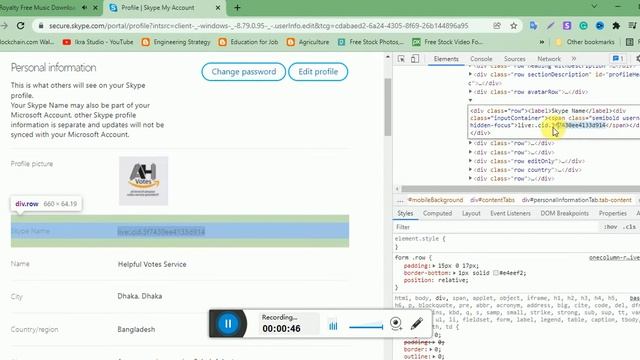Switch to the Elements tab in DevTools
This screenshot has width=640, height=360.
point(446,59)
